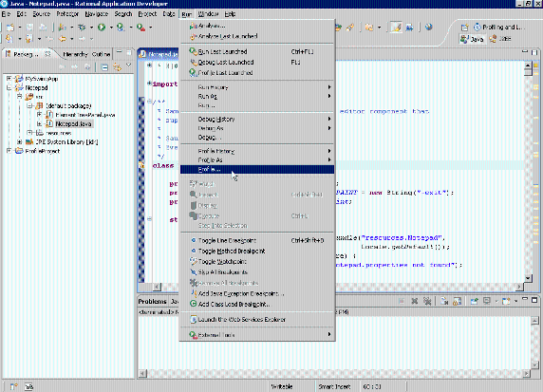Image resolution: width=543 pixels, height=392 pixels.
Task: Click Collapse All icon in Package Explorer
Action: click(x=105, y=67)
